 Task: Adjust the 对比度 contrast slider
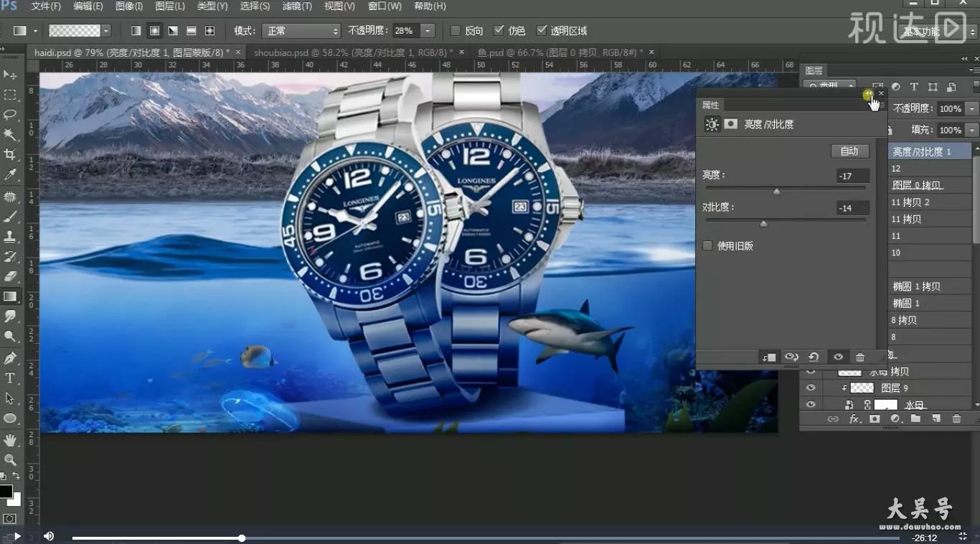[x=763, y=224]
